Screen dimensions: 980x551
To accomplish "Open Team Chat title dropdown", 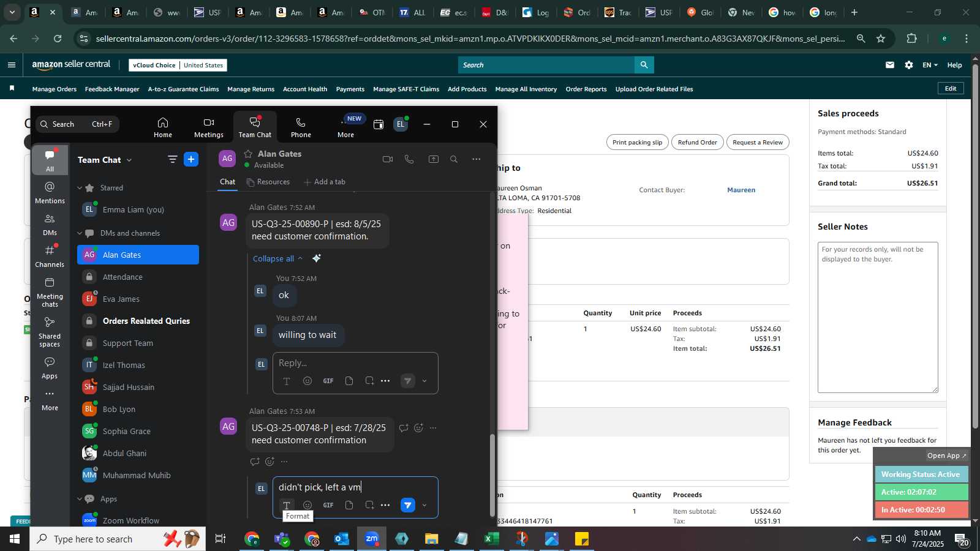I will tap(129, 160).
